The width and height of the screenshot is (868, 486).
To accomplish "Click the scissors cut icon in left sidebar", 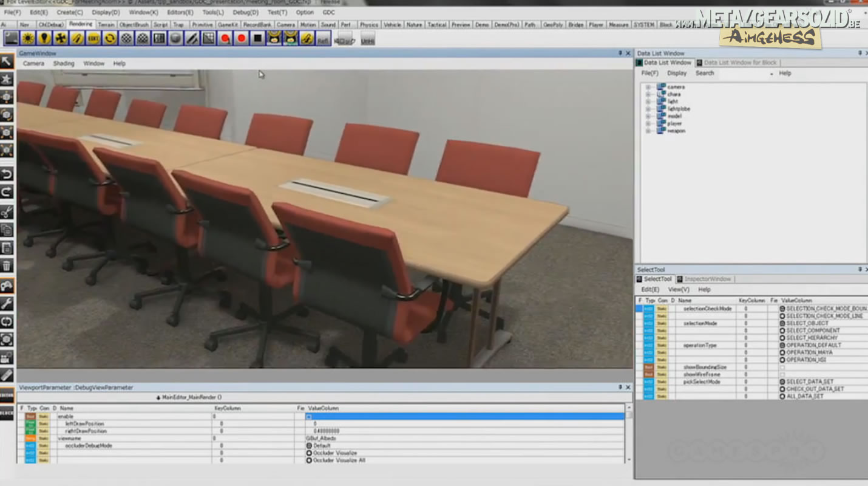I will 7,211.
